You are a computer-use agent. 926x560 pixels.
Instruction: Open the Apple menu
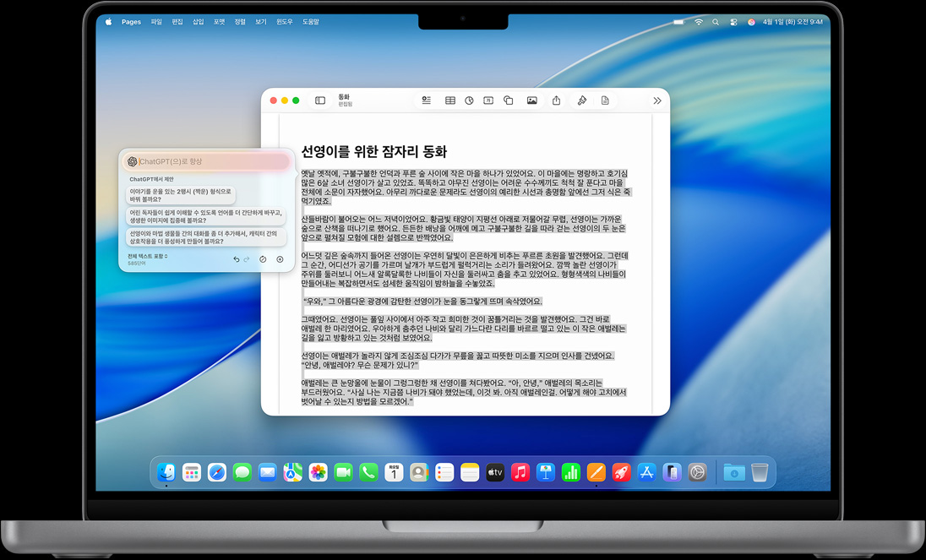(x=108, y=22)
